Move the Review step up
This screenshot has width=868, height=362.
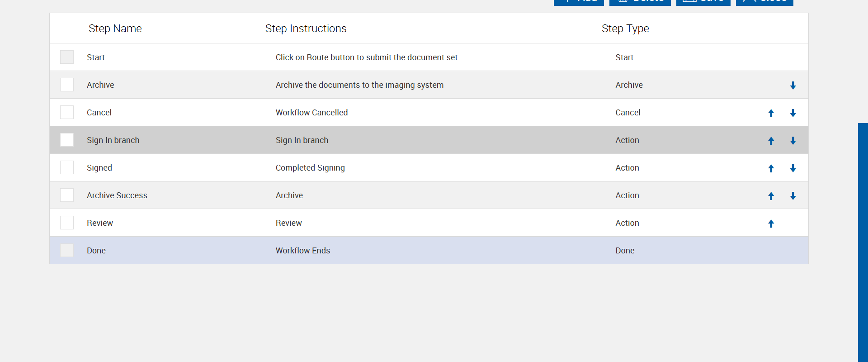click(x=771, y=224)
